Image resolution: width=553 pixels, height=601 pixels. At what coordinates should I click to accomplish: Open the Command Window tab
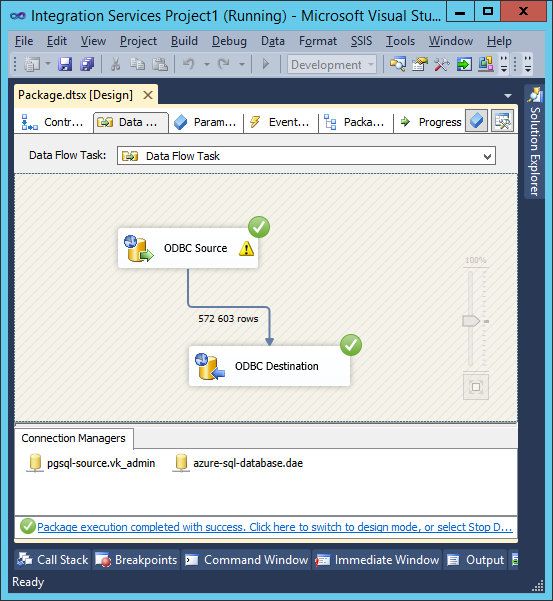click(x=246, y=560)
